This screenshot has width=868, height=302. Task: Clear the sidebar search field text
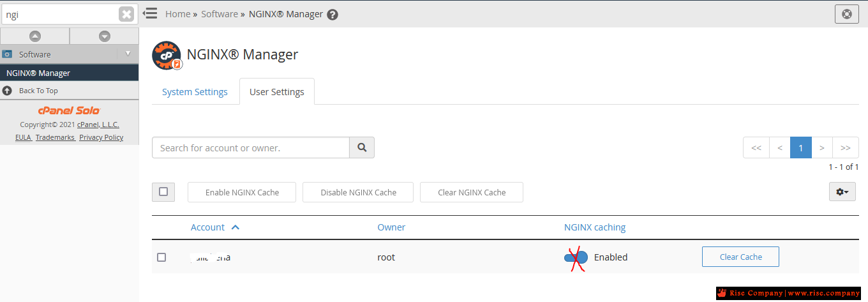pyautogui.click(x=126, y=14)
